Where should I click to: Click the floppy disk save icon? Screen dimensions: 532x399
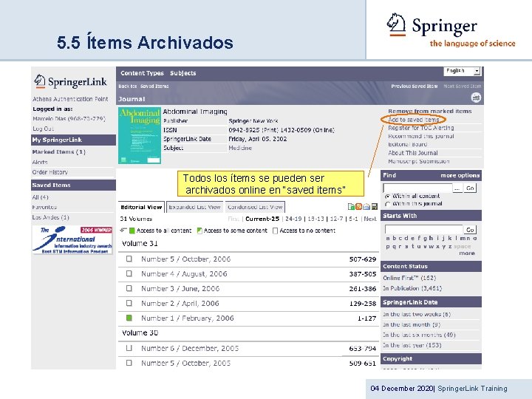coord(374,206)
